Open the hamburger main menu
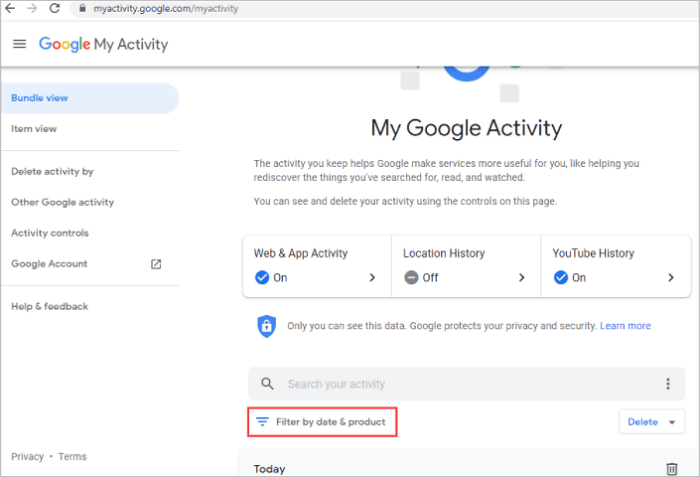The width and height of the screenshot is (700, 477). tap(19, 44)
